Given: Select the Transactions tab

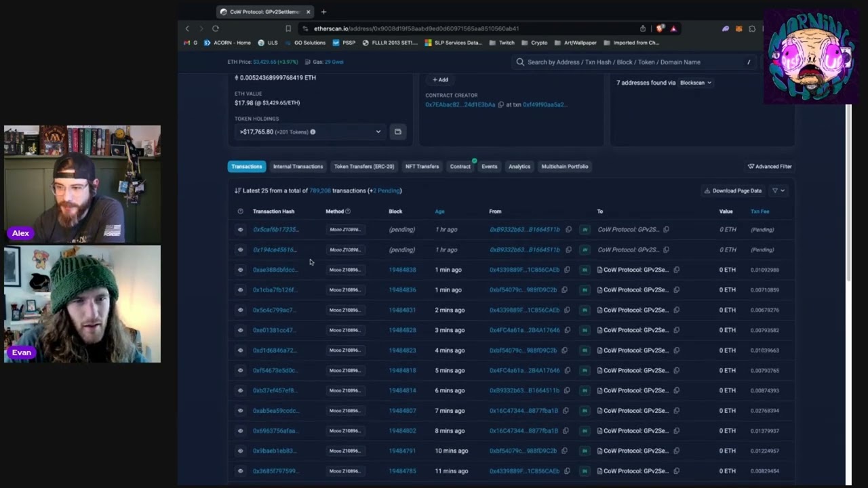Looking at the screenshot, I should pos(246,166).
